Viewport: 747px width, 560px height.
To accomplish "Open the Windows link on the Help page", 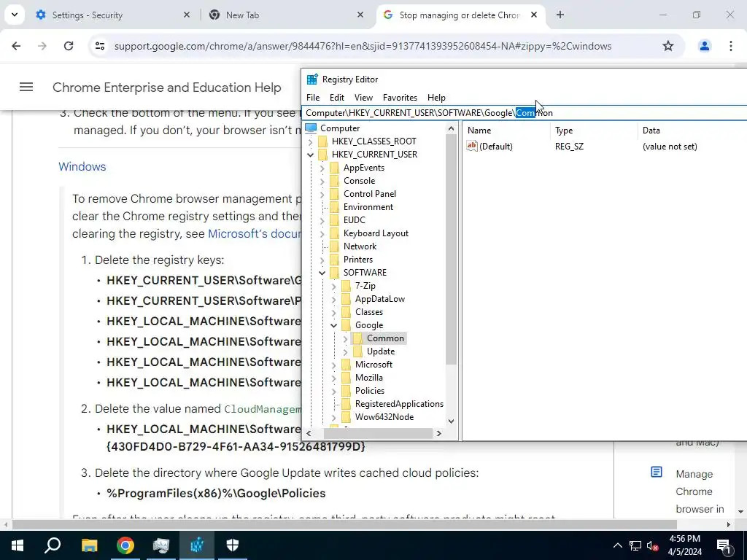I will 82,167.
